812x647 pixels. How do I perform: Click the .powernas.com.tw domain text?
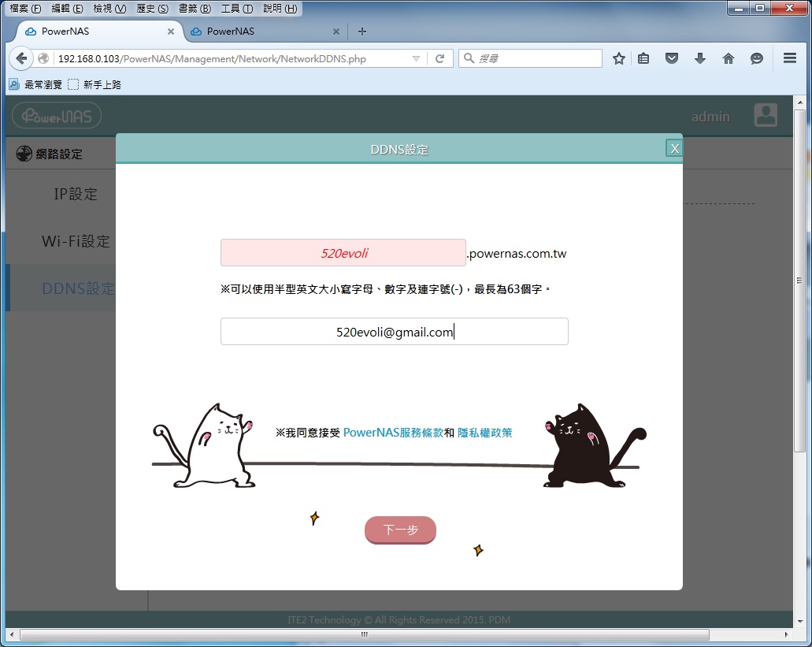tap(517, 253)
